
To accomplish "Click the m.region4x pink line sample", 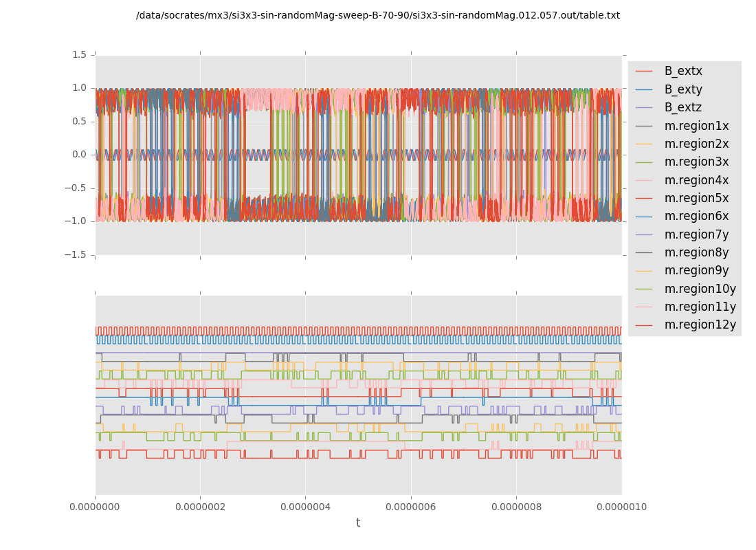I will tap(644, 180).
